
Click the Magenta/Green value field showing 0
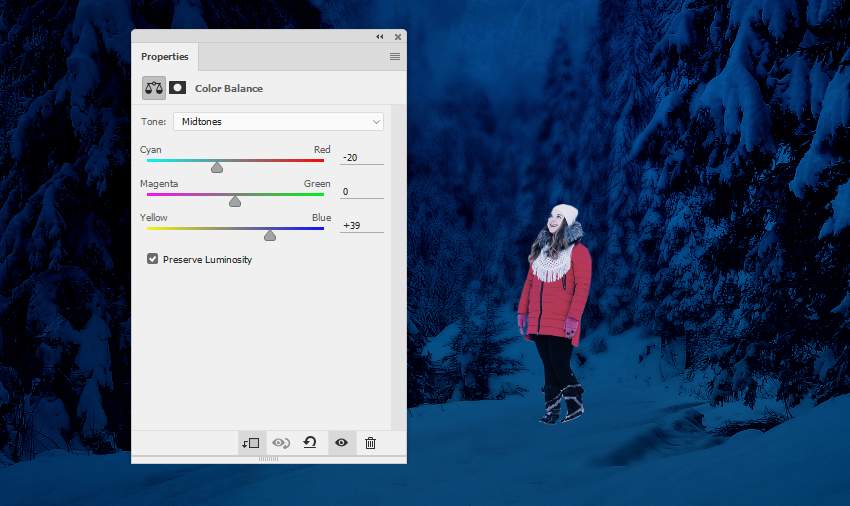tap(362, 191)
